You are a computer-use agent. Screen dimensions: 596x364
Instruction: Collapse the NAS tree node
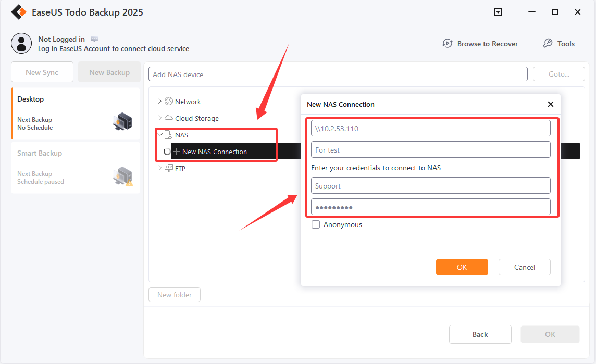point(160,134)
